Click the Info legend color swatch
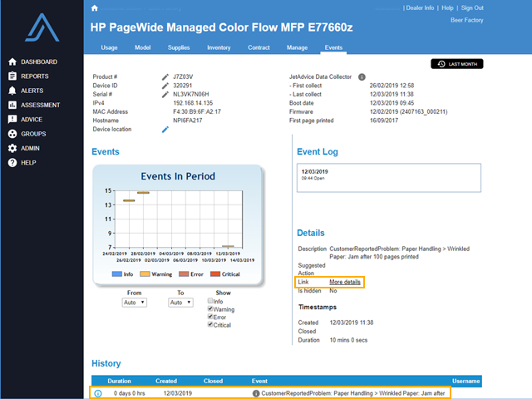This screenshot has height=399, width=532. click(117, 274)
